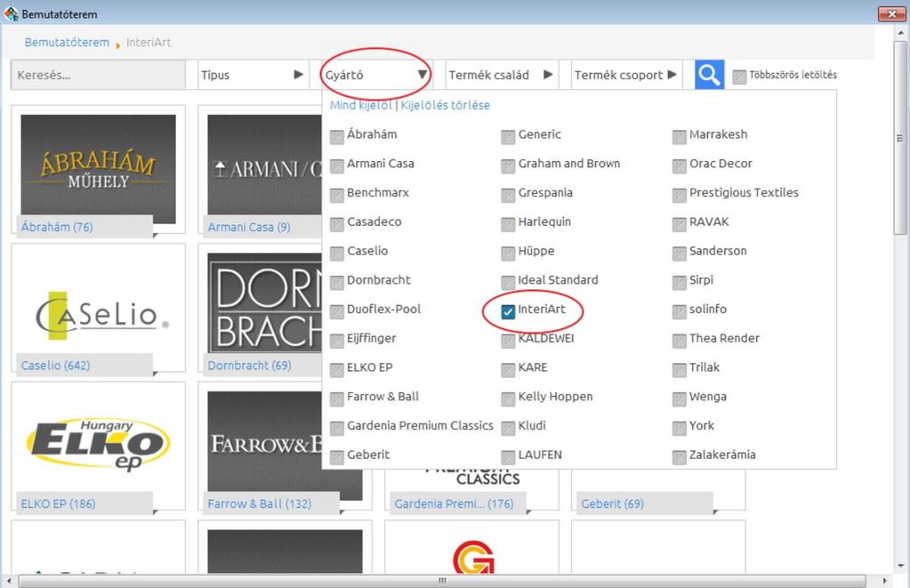This screenshot has width=910, height=588.
Task: Check the Wenga checkbox
Action: (x=679, y=399)
